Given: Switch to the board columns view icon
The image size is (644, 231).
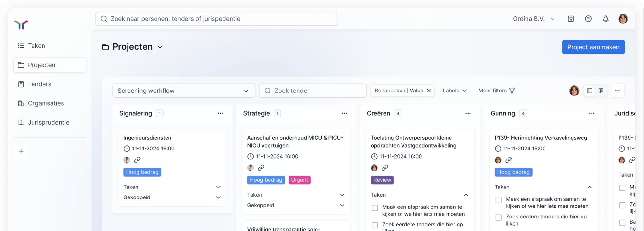Looking at the screenshot, I should pos(601,91).
